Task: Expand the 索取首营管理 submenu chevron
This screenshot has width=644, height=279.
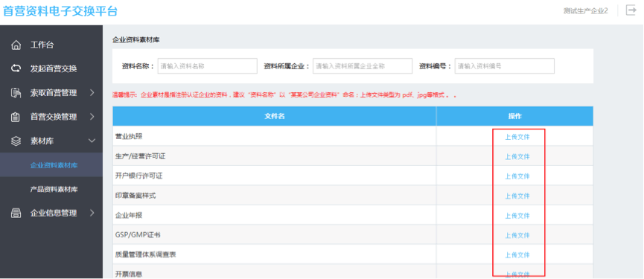Action: (x=92, y=93)
